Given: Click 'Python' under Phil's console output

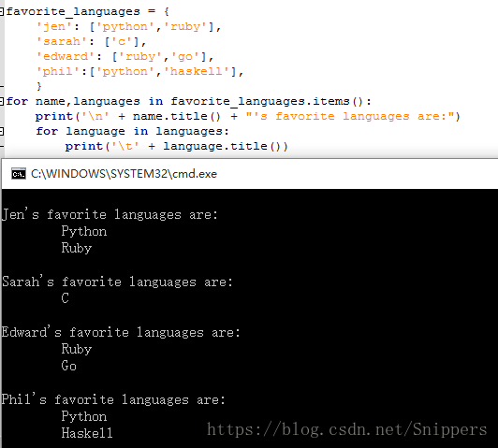Looking at the screenshot, I should 84,416.
